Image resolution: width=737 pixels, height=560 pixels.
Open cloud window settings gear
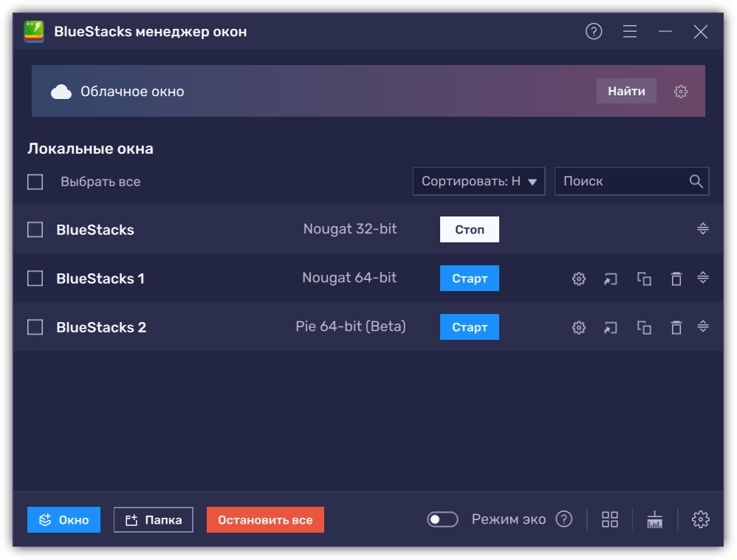click(681, 92)
